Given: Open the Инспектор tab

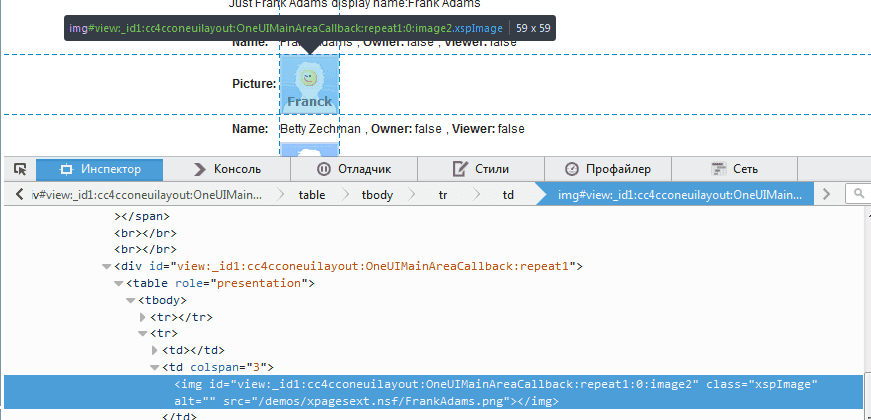Looking at the screenshot, I should 100,169.
